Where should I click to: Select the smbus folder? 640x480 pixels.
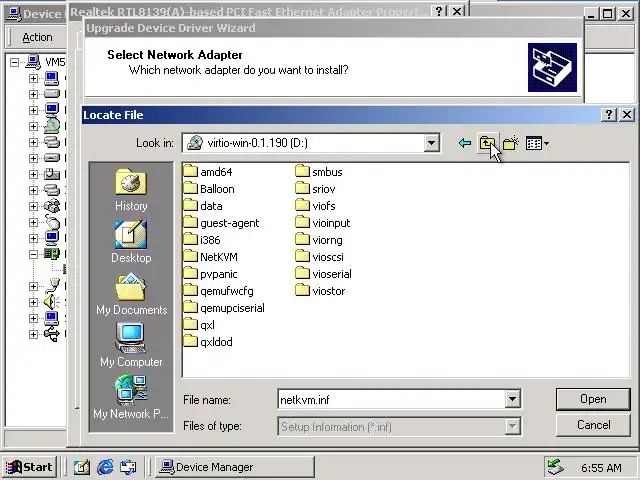pyautogui.click(x=319, y=172)
